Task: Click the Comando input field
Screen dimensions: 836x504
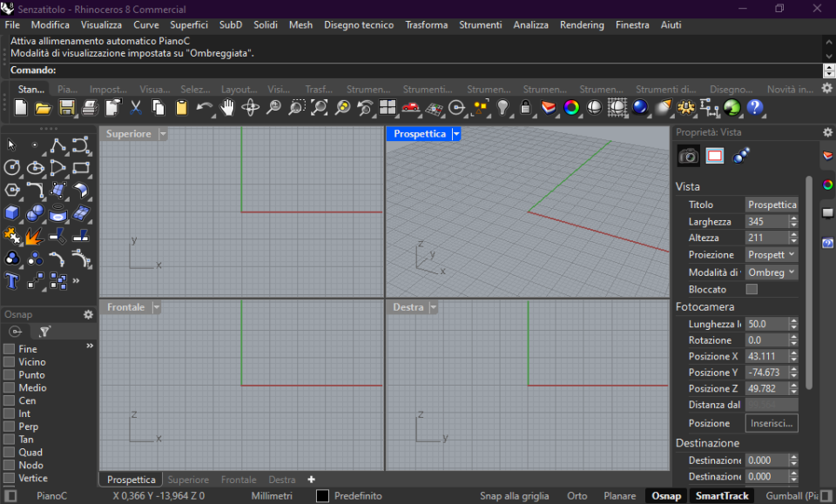Action: coord(416,71)
